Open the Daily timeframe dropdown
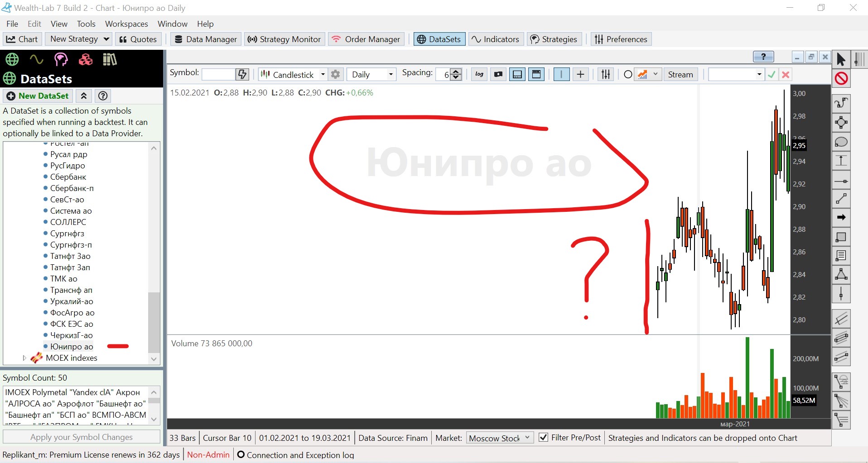The height and width of the screenshot is (463, 868). click(390, 74)
